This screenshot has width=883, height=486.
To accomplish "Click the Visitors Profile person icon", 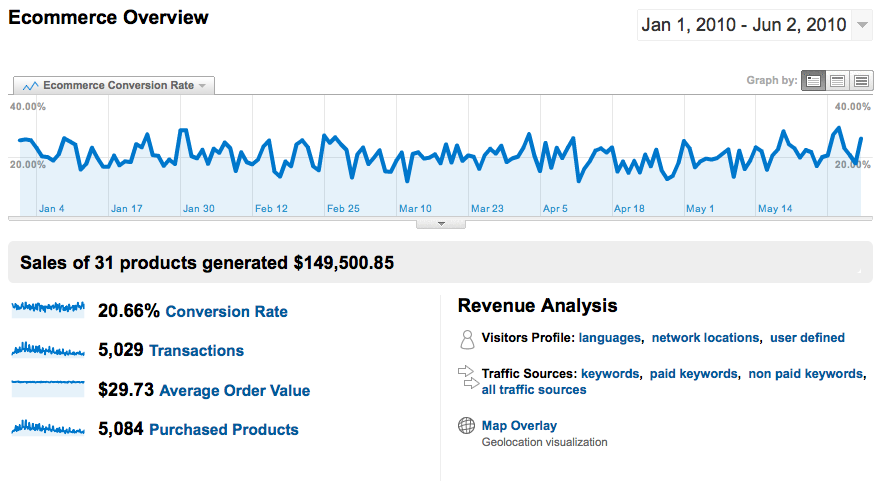I will point(466,339).
